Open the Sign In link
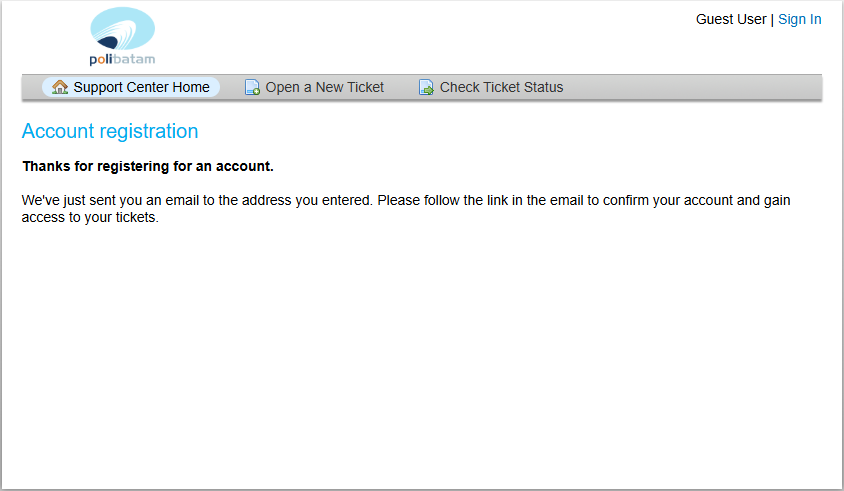The height and width of the screenshot is (491, 844). 800,19
